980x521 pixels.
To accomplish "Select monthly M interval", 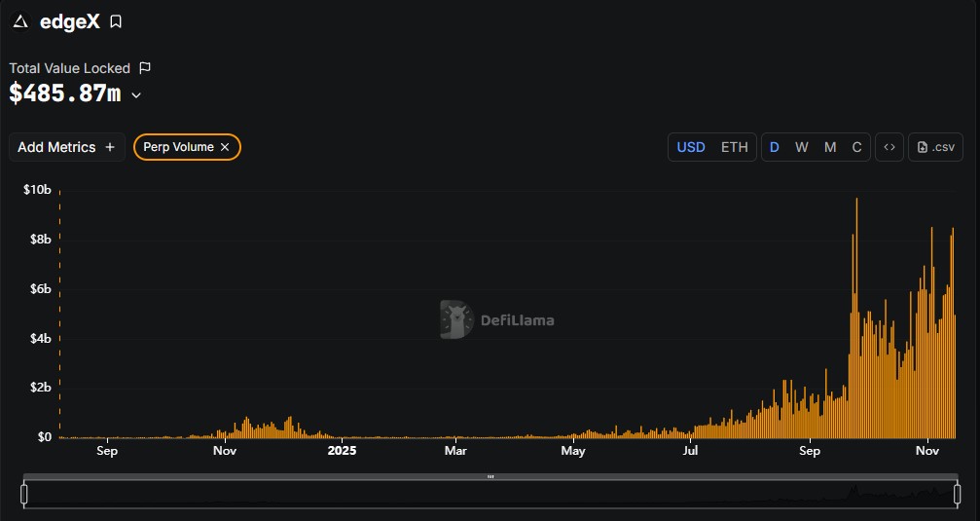I will click(x=830, y=147).
